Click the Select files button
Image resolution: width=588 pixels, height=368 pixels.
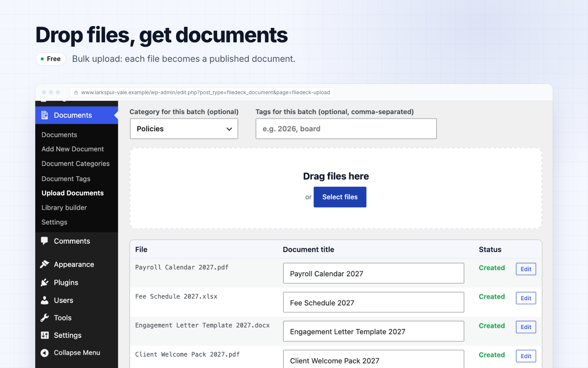(x=340, y=197)
